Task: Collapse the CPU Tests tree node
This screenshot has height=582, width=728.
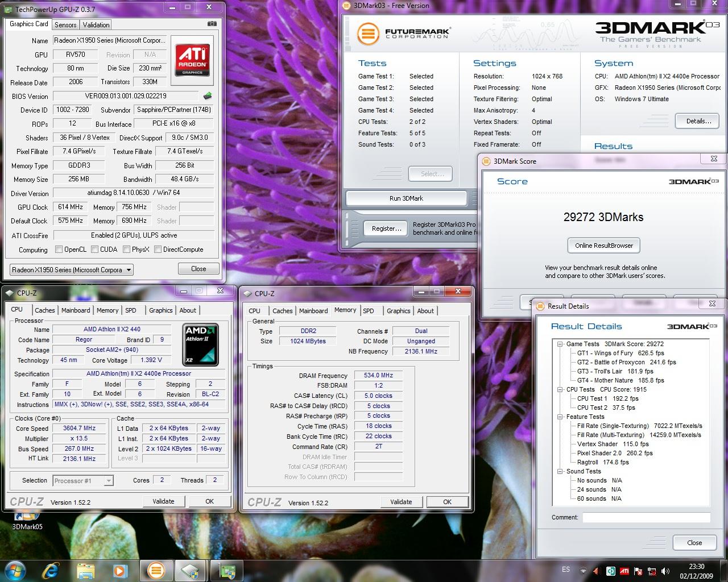Action: pyautogui.click(x=560, y=389)
